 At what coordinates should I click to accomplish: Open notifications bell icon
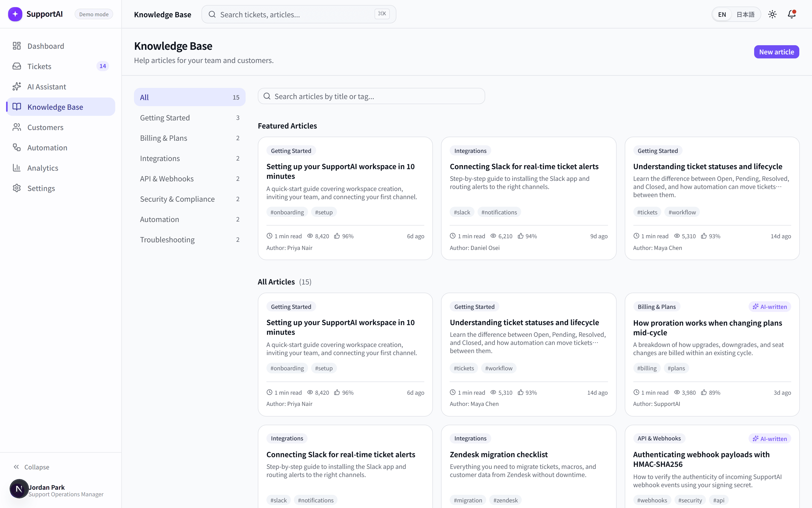[791, 14]
